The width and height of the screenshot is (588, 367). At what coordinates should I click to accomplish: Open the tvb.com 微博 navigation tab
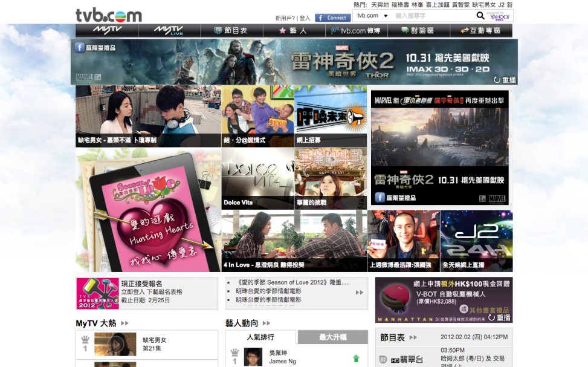357,30
